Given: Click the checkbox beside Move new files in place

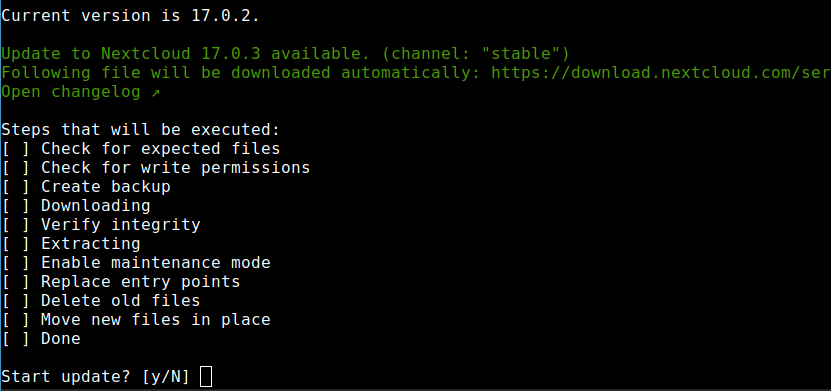Looking at the screenshot, I should 15,319.
